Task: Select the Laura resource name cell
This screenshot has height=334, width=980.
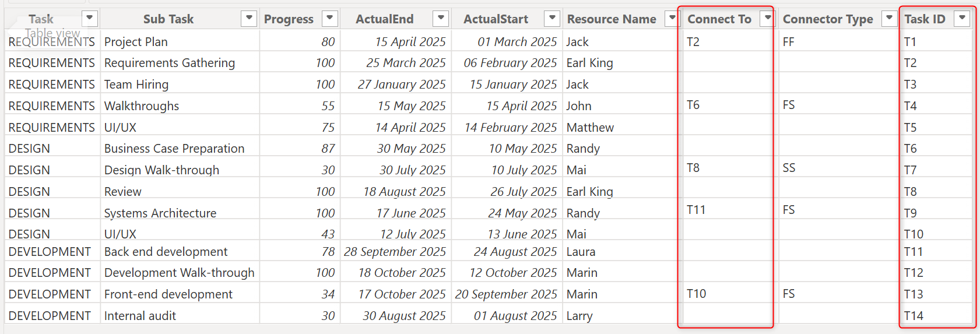Action: coord(581,252)
